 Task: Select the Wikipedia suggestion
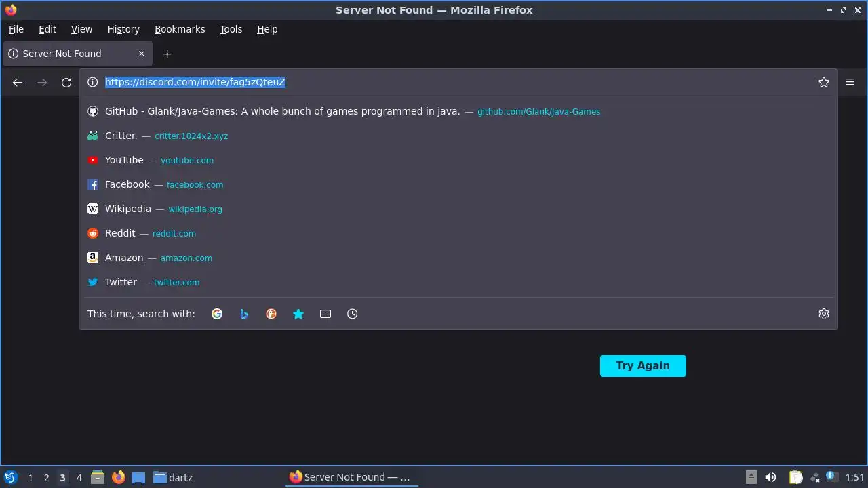460,209
